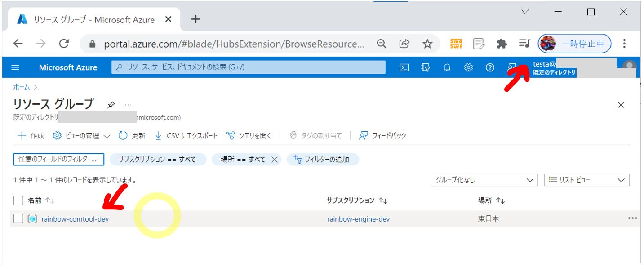Open the Azure portal hamburger menu
644x267 pixels.
[15, 67]
